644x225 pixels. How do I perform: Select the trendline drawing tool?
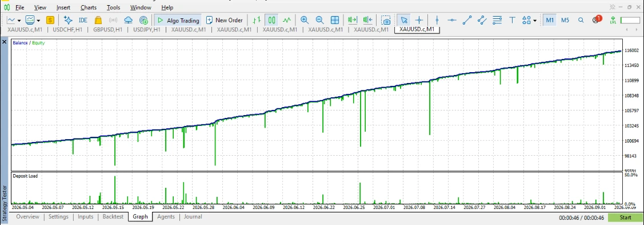[x=467, y=19]
